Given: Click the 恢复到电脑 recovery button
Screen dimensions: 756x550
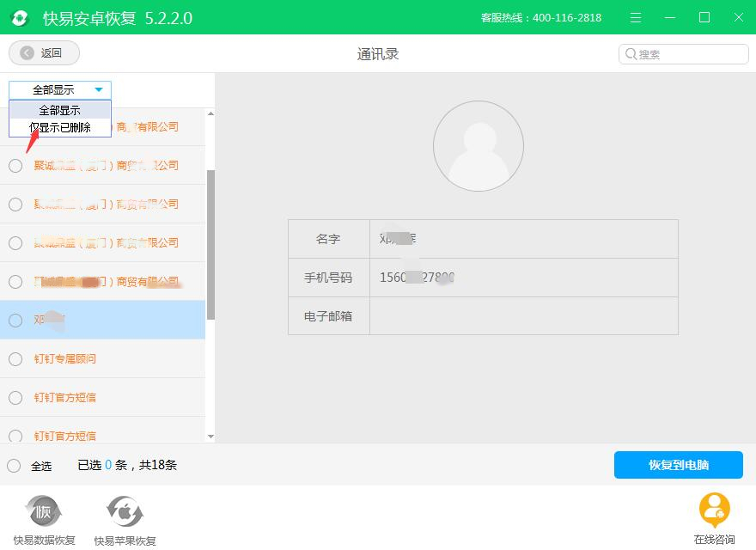Looking at the screenshot, I should click(678, 465).
